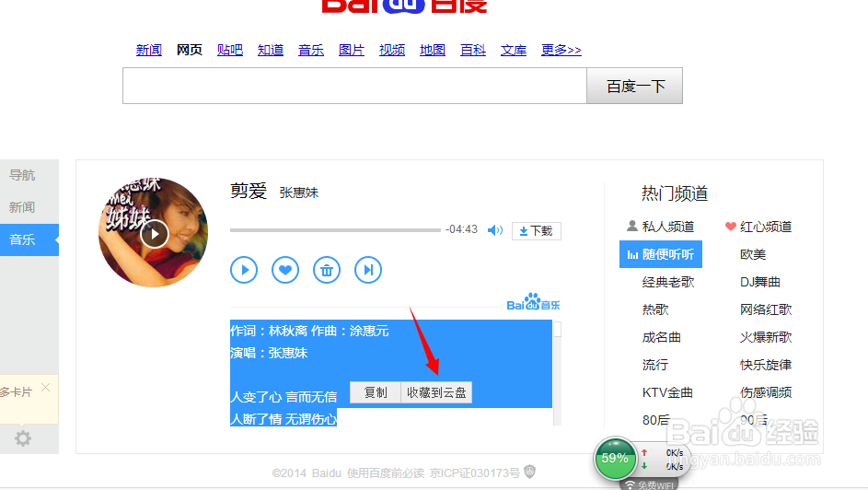Viewport: 868px width, 490px height.
Task: Click the lyrics panel scrollbar
Action: [x=558, y=373]
